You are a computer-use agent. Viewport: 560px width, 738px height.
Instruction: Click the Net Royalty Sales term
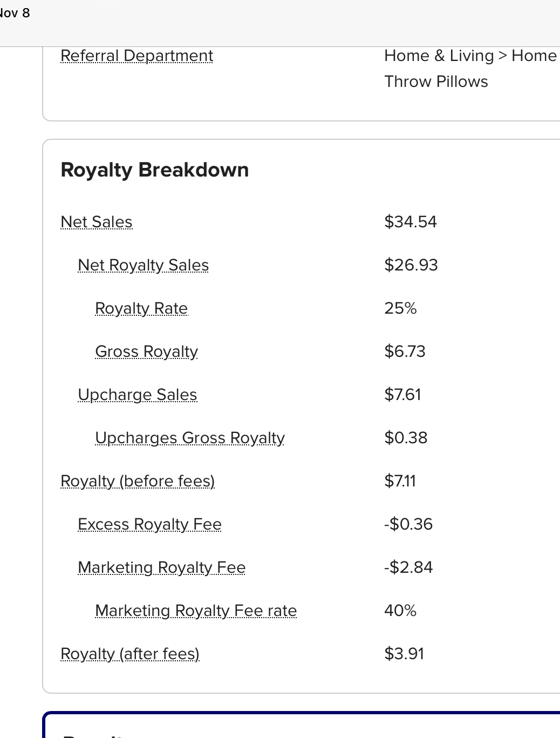[x=143, y=265]
